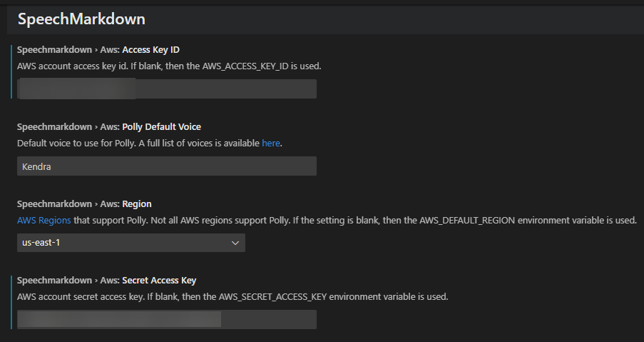644x342 pixels.
Task: Open the AWS Regions link
Action: tap(44, 221)
